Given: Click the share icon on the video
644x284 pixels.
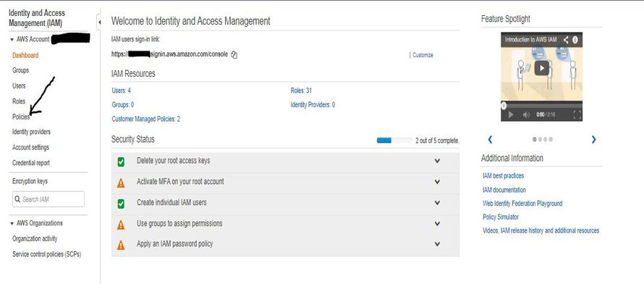Looking at the screenshot, I should click(566, 40).
